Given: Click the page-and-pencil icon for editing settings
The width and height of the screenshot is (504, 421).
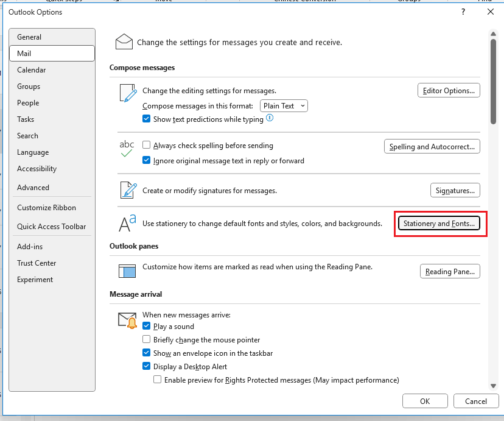Looking at the screenshot, I should coord(128,93).
